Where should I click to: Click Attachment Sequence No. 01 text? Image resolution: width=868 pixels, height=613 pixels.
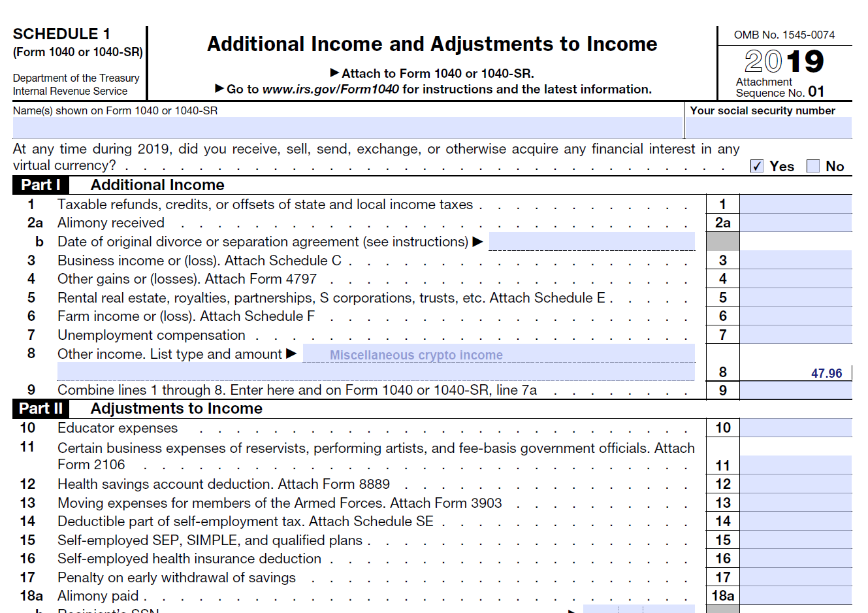780,87
